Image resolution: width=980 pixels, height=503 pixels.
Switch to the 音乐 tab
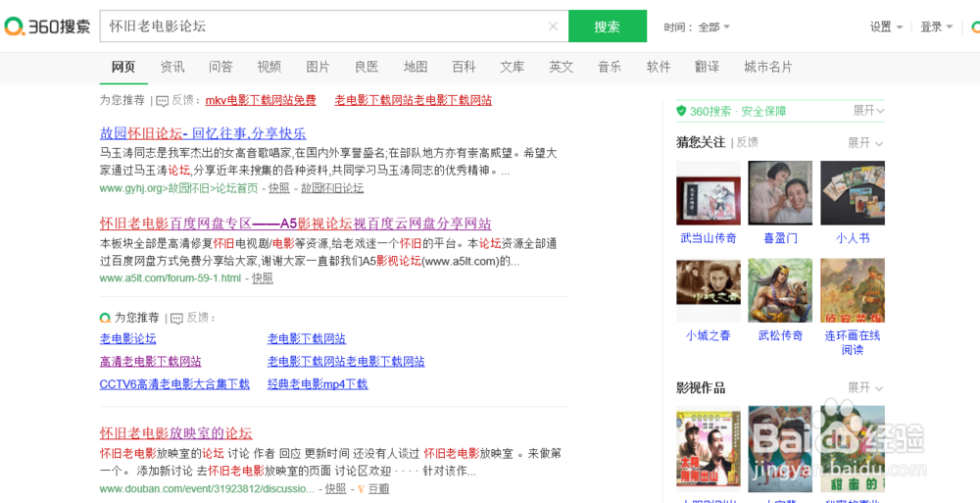[610, 67]
